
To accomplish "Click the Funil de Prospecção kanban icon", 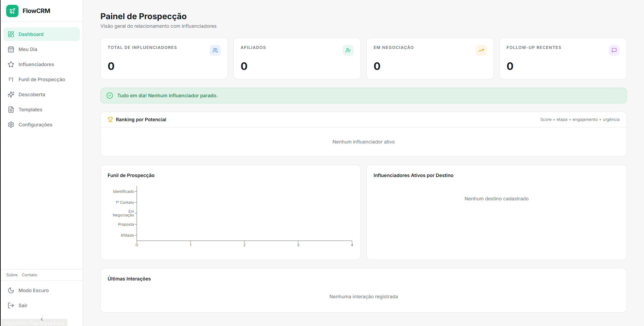I will pyautogui.click(x=11, y=79).
